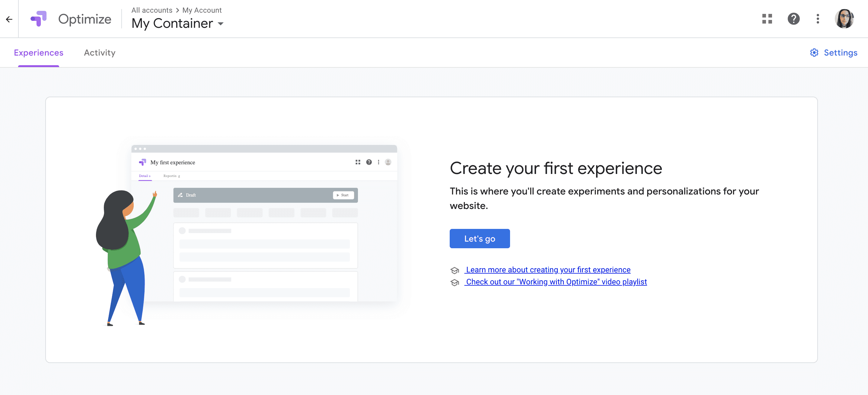Image resolution: width=868 pixels, height=395 pixels.
Task: Select the Experiences tab
Action: coord(38,53)
